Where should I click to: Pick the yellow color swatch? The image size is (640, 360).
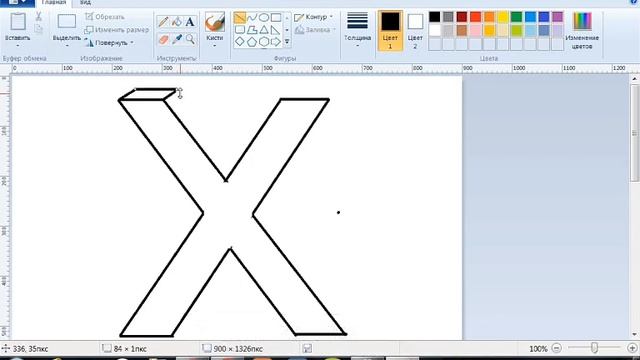pos(503,17)
